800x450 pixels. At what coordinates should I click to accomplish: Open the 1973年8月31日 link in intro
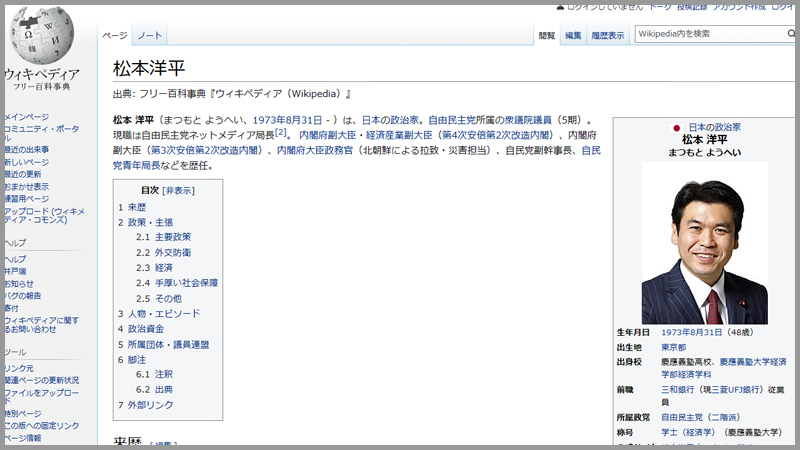pyautogui.click(x=287, y=120)
